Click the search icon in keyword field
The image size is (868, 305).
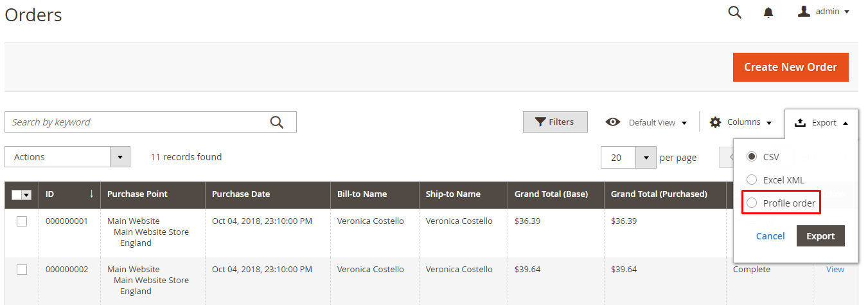click(277, 122)
